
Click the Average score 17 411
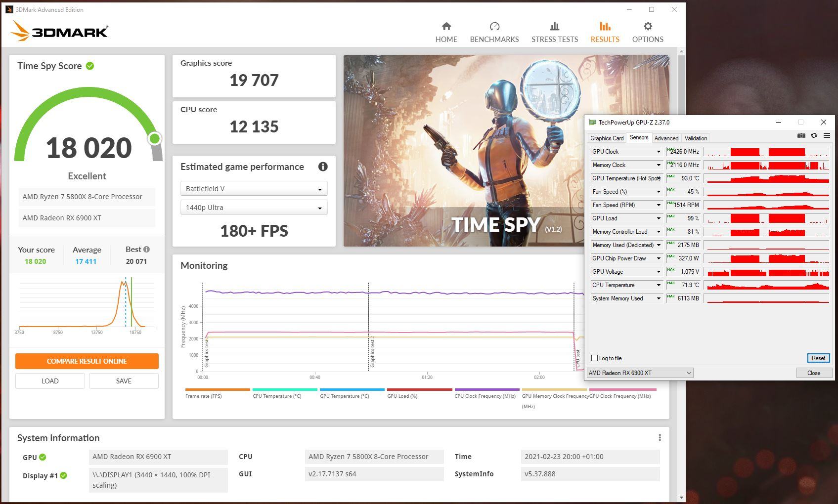[x=86, y=261]
